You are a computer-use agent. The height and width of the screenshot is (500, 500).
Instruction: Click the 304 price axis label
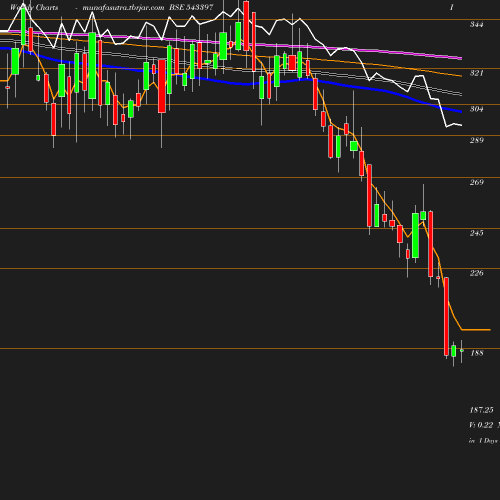(x=476, y=109)
